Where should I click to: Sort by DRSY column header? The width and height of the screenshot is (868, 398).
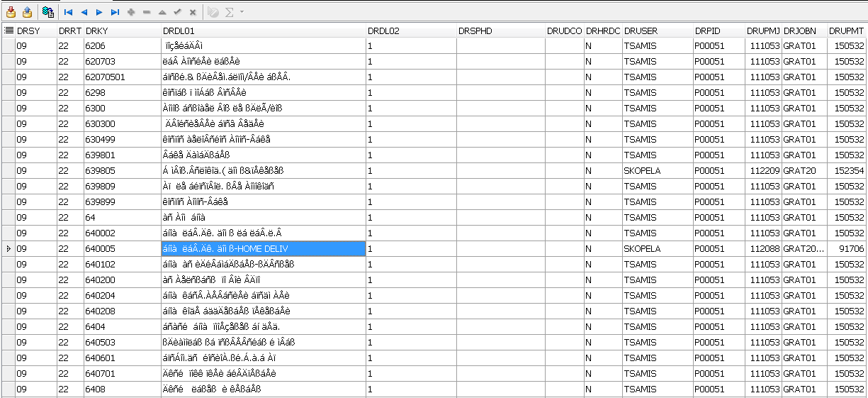36,31
